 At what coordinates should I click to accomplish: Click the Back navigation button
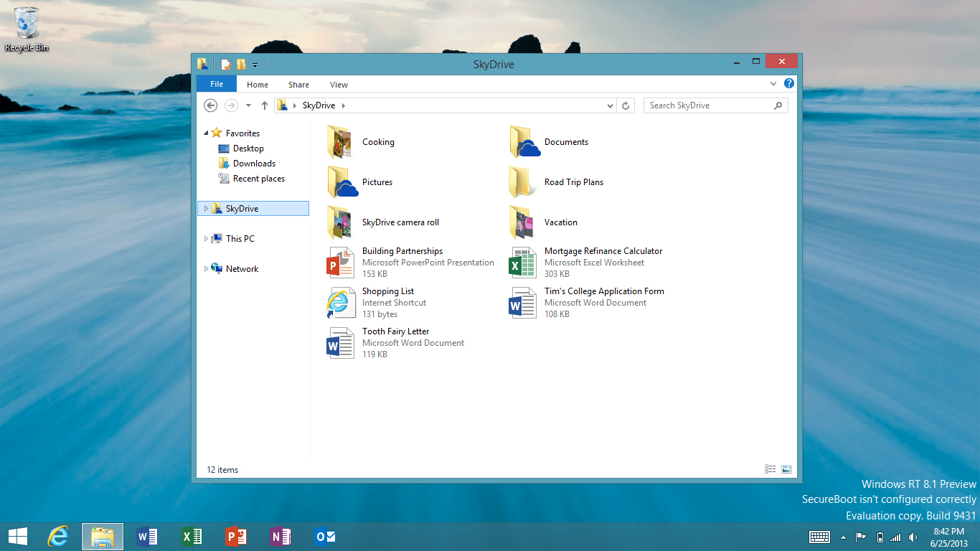(x=210, y=105)
